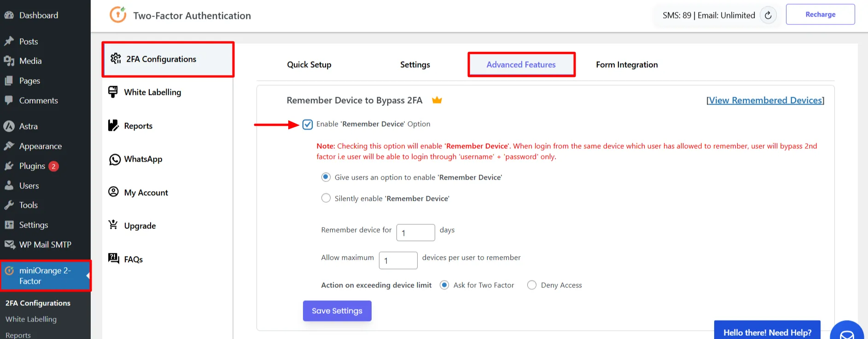868x339 pixels.
Task: Click 'SMS: 89 | Email: Unlimited' text
Action: click(709, 15)
